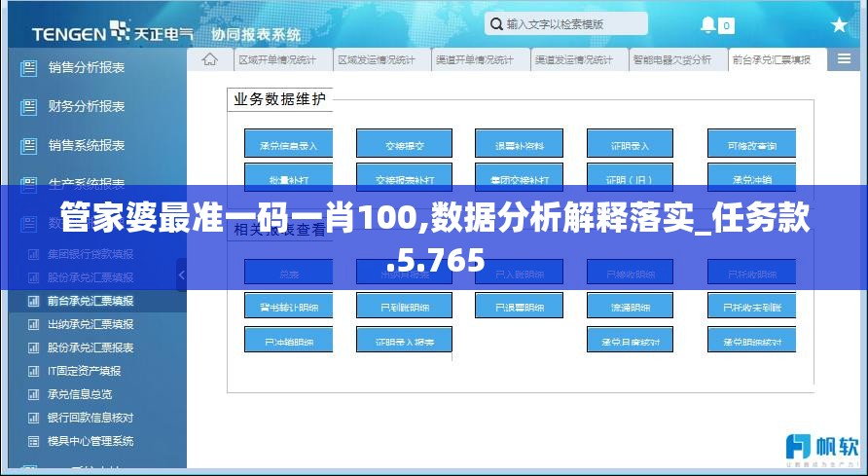Screen dimensions: 868x476
Task: Click the 承兑信息录入 button
Action: [x=288, y=143]
